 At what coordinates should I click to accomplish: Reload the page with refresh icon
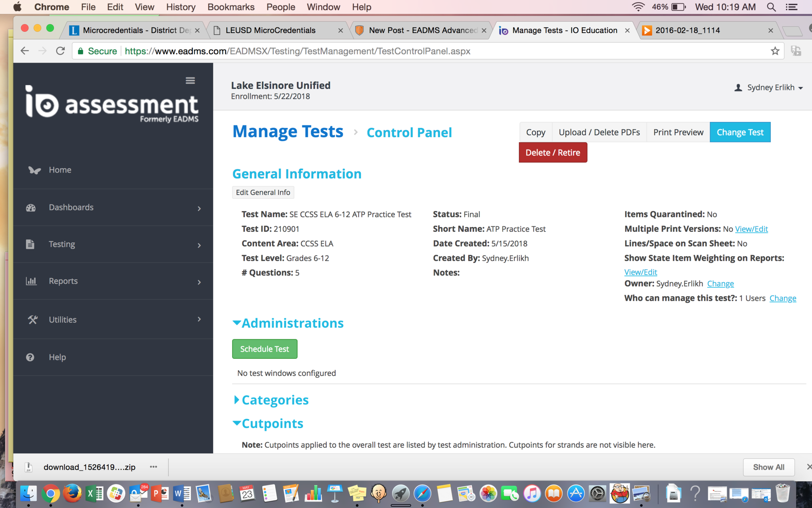[60, 51]
